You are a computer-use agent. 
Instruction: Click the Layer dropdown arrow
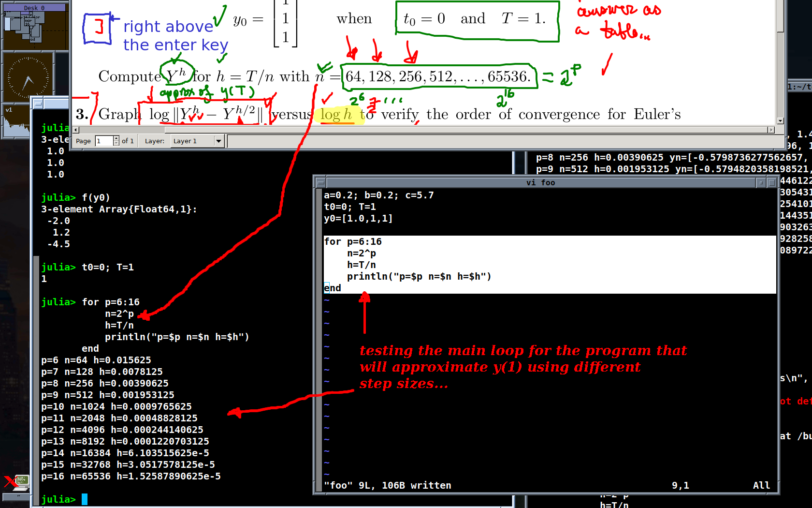click(218, 141)
